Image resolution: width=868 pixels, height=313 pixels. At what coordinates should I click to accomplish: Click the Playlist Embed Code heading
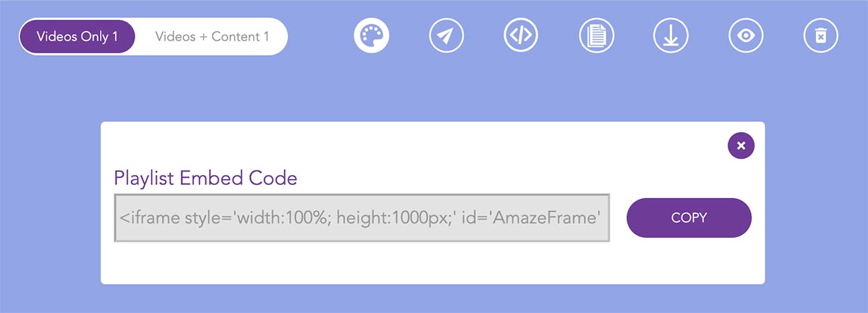tap(205, 179)
